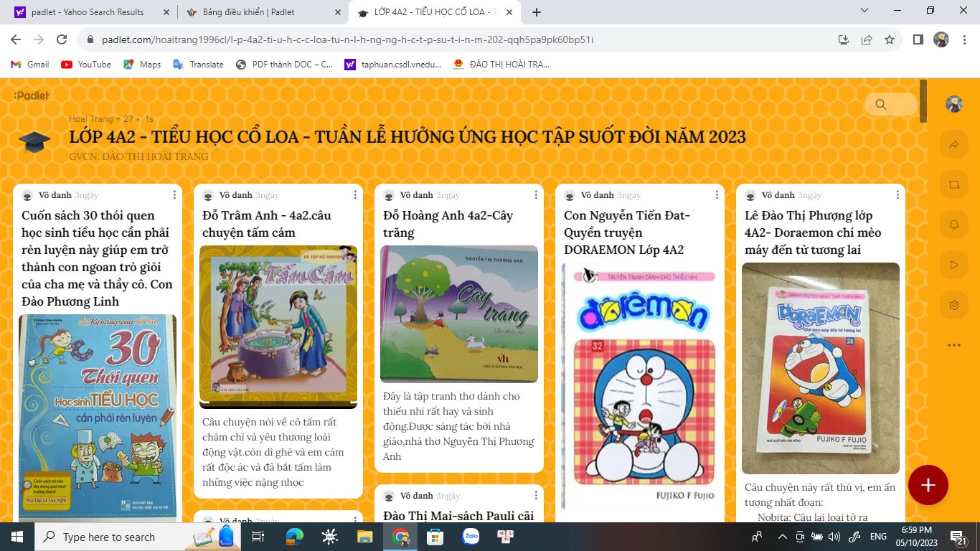Open the notifications bell in sidebar
The height and width of the screenshot is (551, 980).
click(x=953, y=225)
